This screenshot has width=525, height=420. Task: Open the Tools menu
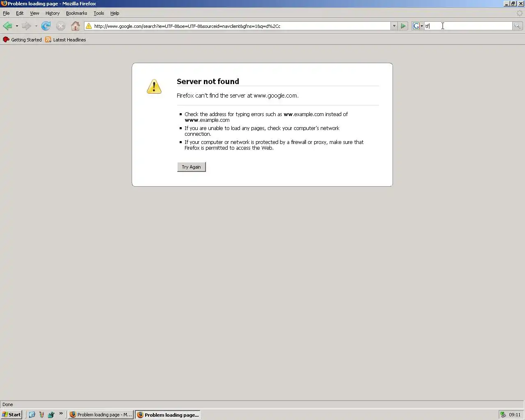(98, 13)
